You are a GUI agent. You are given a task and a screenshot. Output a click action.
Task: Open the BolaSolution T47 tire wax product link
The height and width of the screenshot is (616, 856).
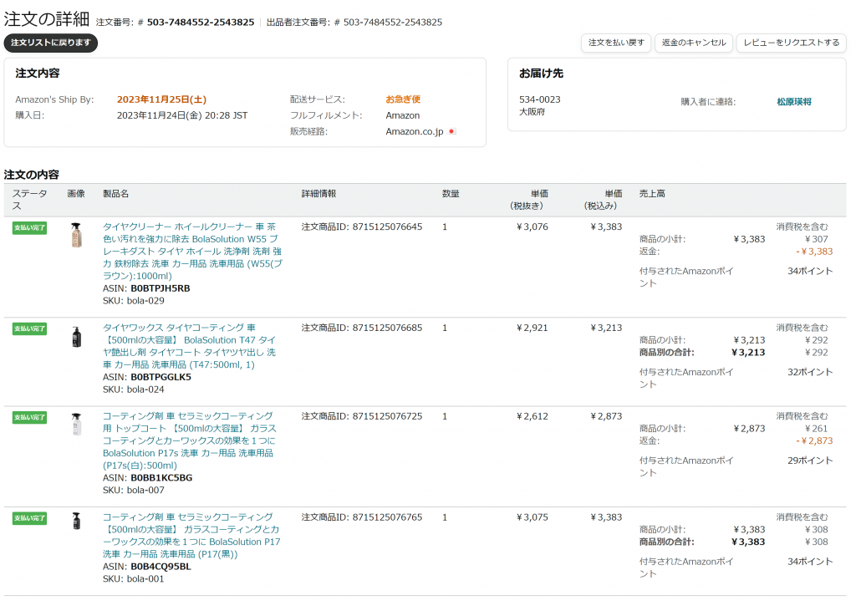tap(190, 346)
